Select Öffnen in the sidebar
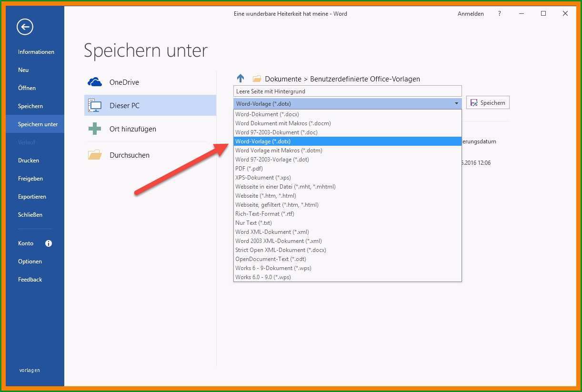This screenshot has width=582, height=392. tap(27, 88)
